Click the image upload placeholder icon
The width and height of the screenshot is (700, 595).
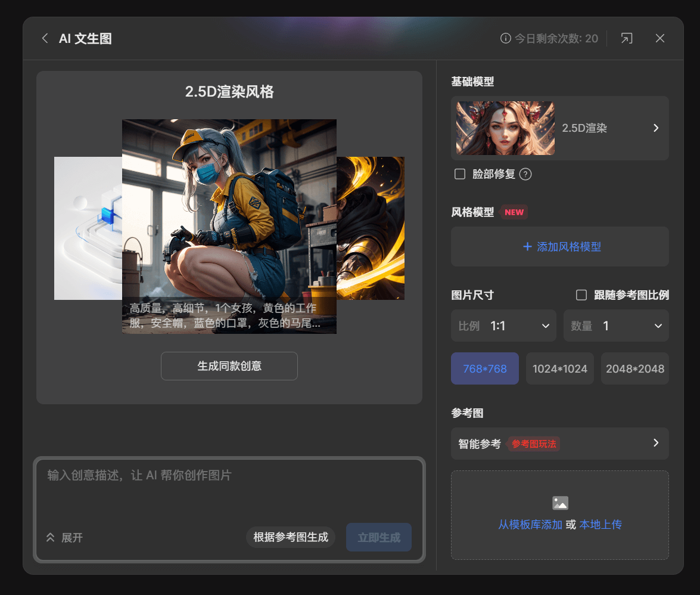560,503
